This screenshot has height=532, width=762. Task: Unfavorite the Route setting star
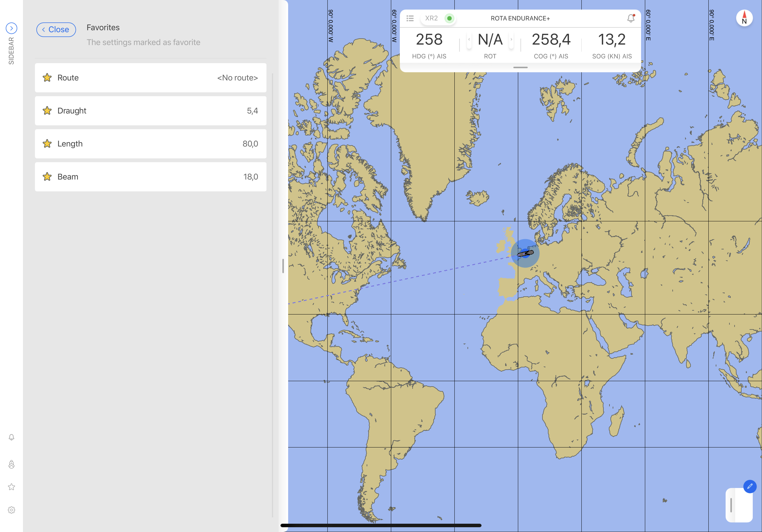[x=47, y=78]
